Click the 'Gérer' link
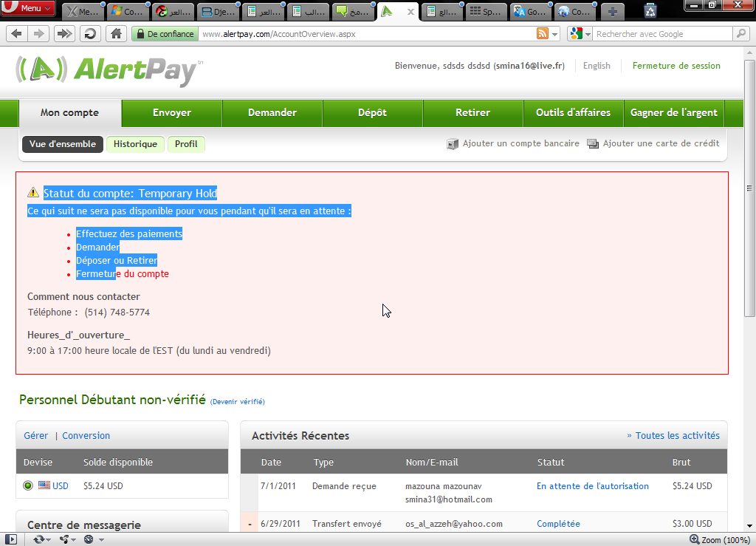Image resolution: width=756 pixels, height=546 pixels. (x=35, y=436)
